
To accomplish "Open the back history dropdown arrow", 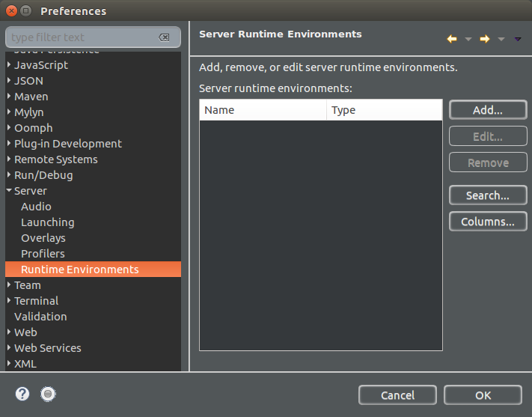I will [468, 39].
